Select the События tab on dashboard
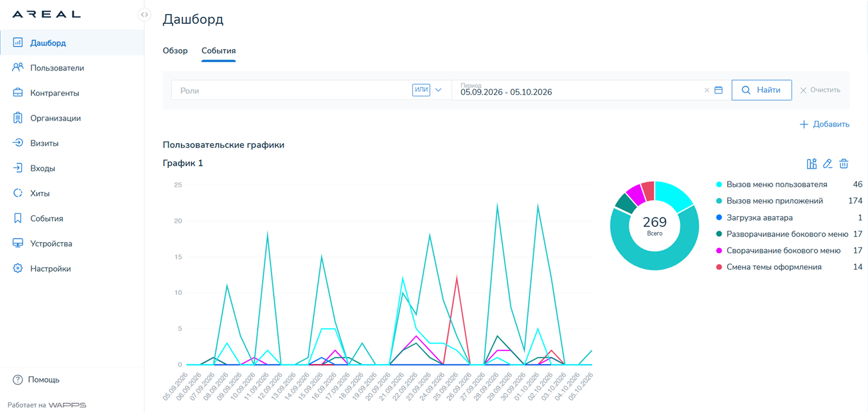Viewport: 868px width, 412px height. (218, 51)
